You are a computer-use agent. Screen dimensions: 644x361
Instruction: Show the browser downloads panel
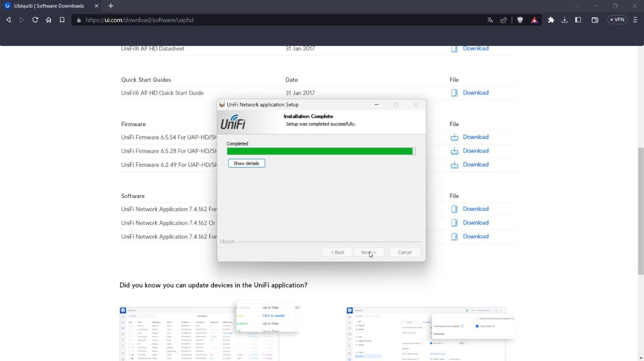coord(565,20)
